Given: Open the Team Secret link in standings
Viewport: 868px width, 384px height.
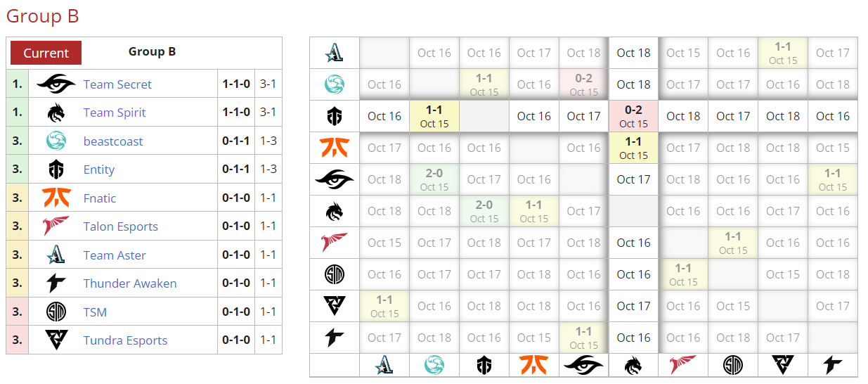Looking at the screenshot, I should [x=117, y=84].
